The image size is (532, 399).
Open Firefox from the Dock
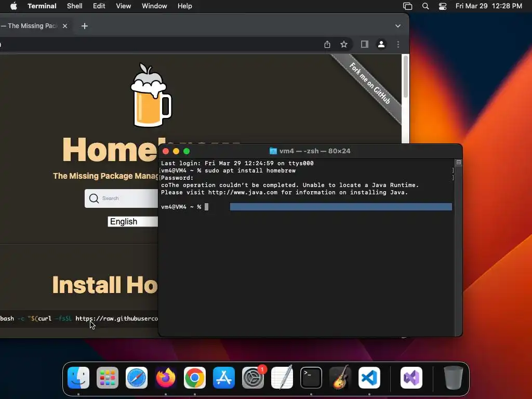[166, 378]
